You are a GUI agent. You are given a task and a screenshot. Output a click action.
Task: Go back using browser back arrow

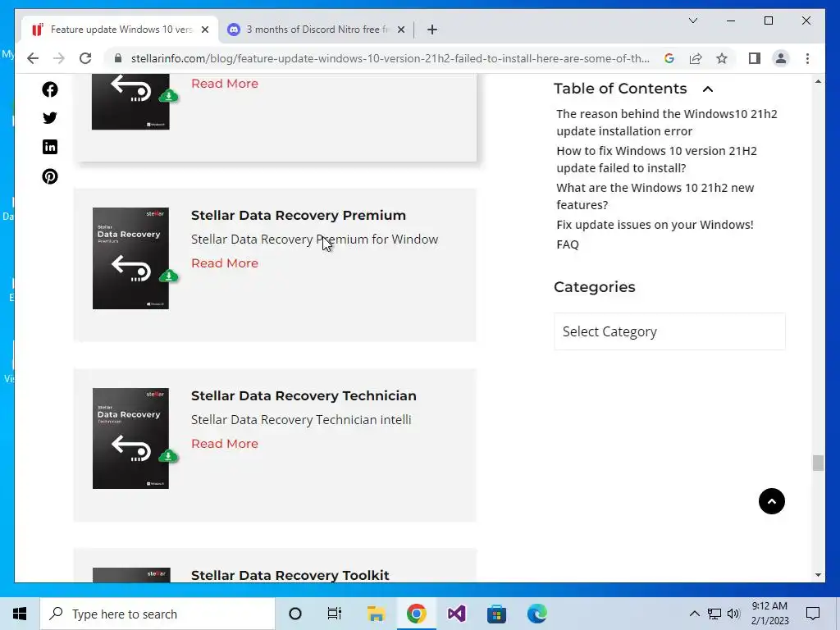[x=33, y=58]
